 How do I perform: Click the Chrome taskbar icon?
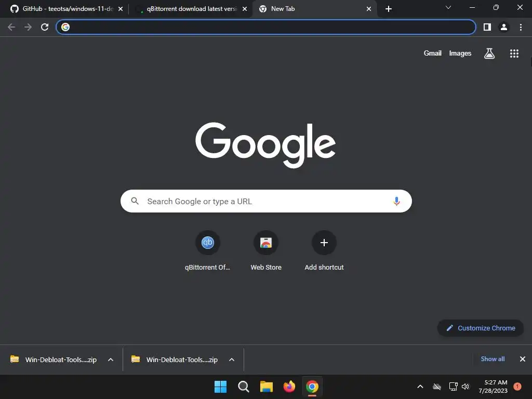pyautogui.click(x=312, y=387)
